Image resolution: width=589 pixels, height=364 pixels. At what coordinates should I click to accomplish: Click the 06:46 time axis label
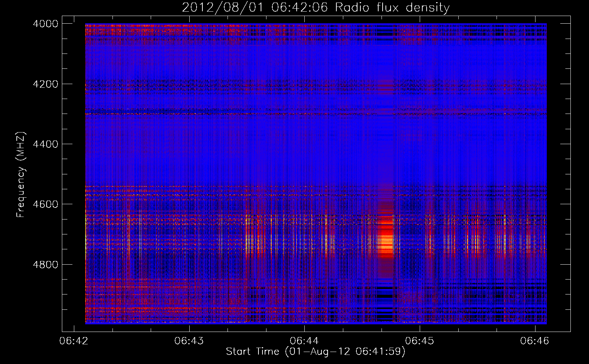(x=535, y=341)
